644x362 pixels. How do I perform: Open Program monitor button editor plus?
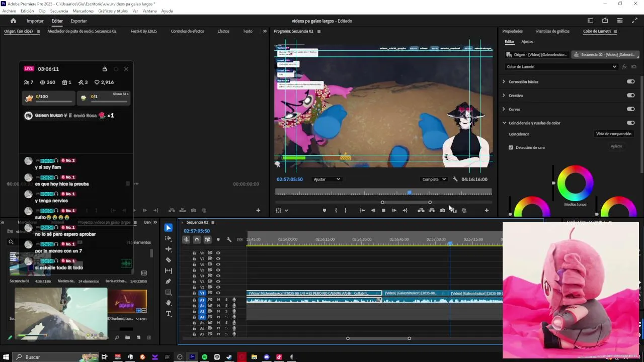click(x=487, y=210)
